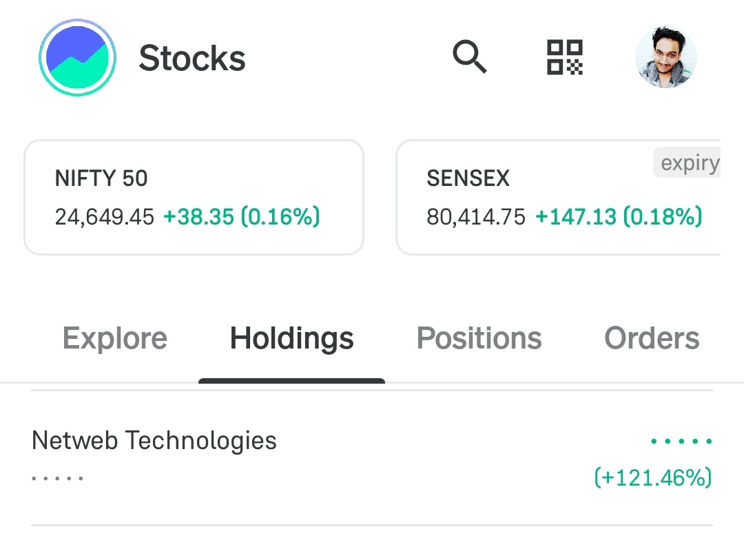Tap the Groww logo icon
This screenshot has height=560, width=744.
pos(77,57)
